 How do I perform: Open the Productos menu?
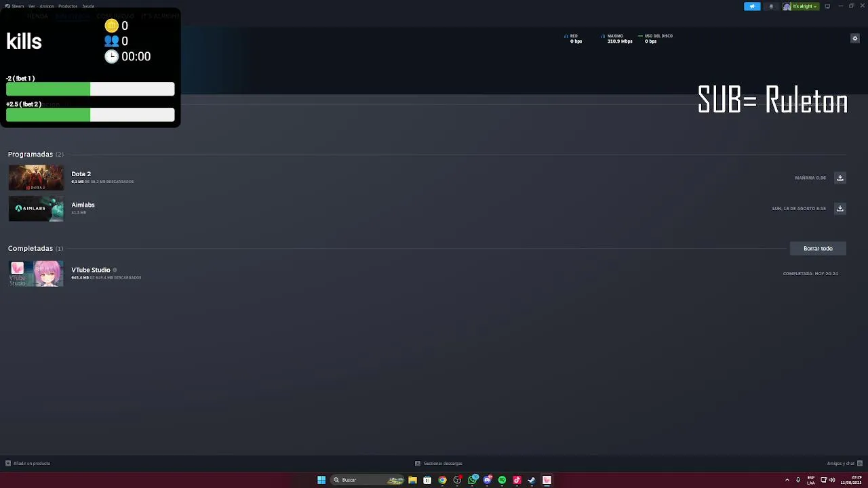(x=68, y=6)
